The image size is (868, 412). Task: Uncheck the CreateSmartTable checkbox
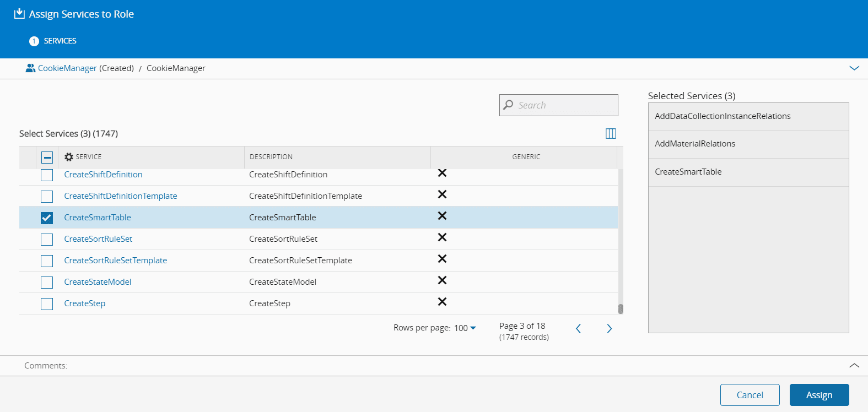click(x=47, y=218)
